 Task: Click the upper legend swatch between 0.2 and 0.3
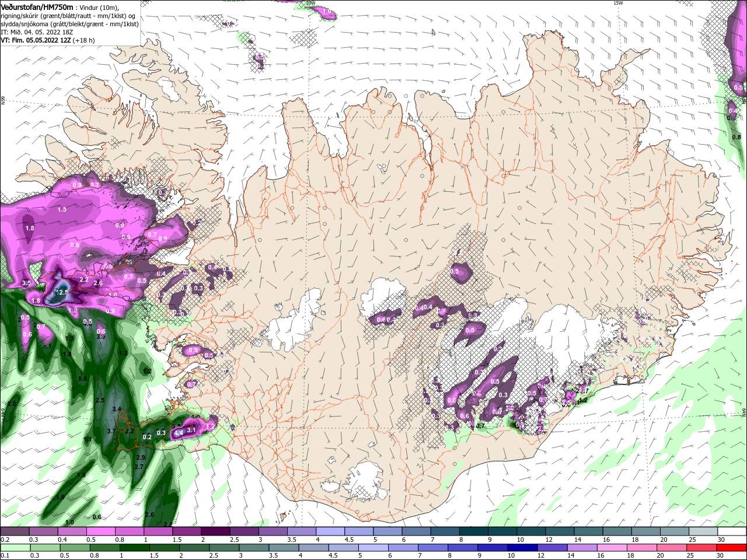click(15, 531)
